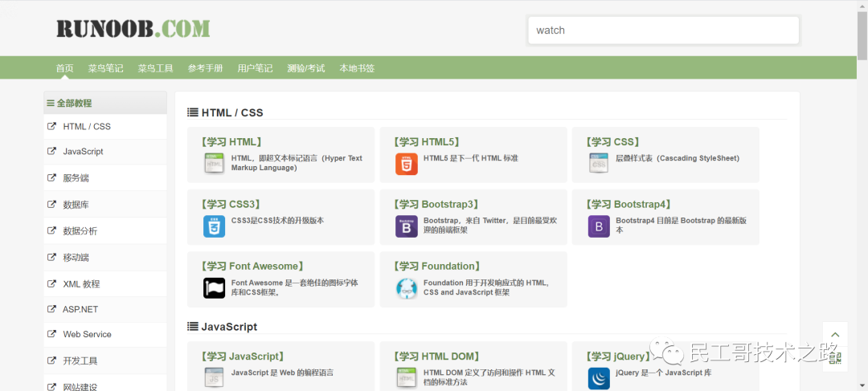The width and height of the screenshot is (868, 391).
Task: Open the 【学习 Bootstrap4】 tutorial link
Action: coord(628,204)
